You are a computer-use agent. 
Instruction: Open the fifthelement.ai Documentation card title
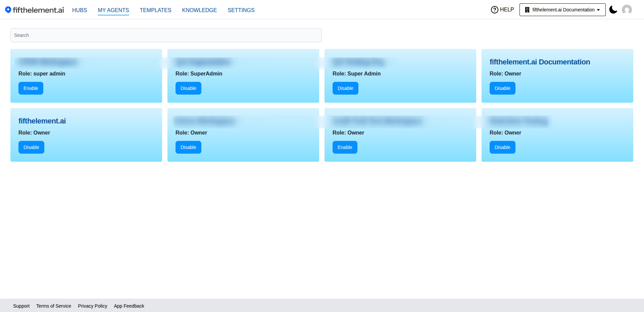(540, 62)
